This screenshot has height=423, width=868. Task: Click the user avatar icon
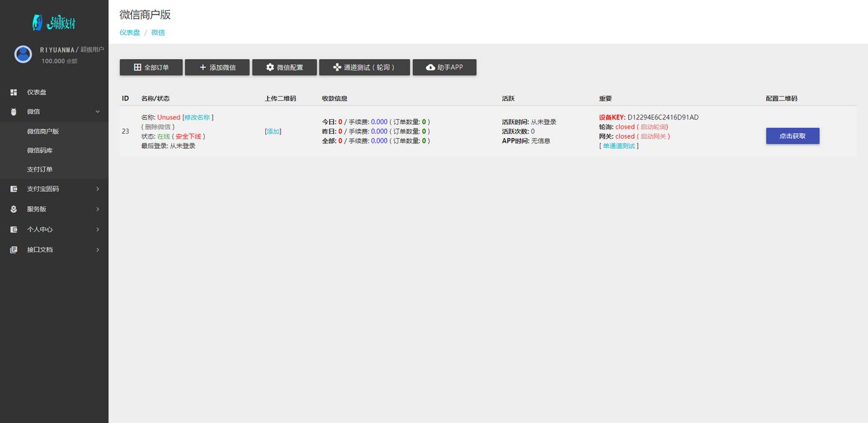23,55
